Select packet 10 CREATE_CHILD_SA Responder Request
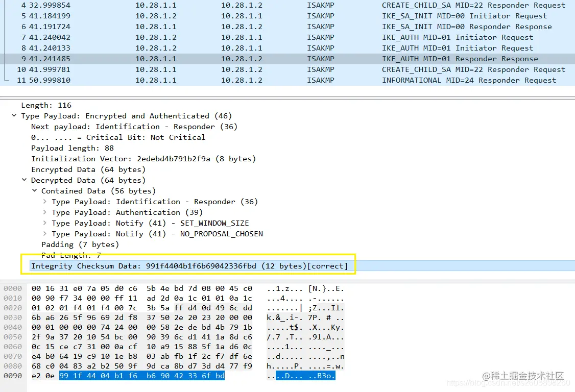The image size is (575, 392). [x=287, y=69]
